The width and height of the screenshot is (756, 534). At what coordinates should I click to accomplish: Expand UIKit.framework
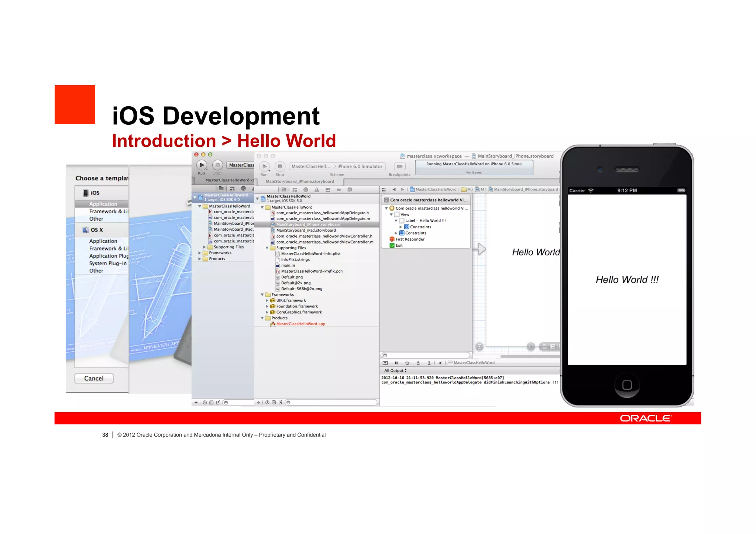click(267, 301)
